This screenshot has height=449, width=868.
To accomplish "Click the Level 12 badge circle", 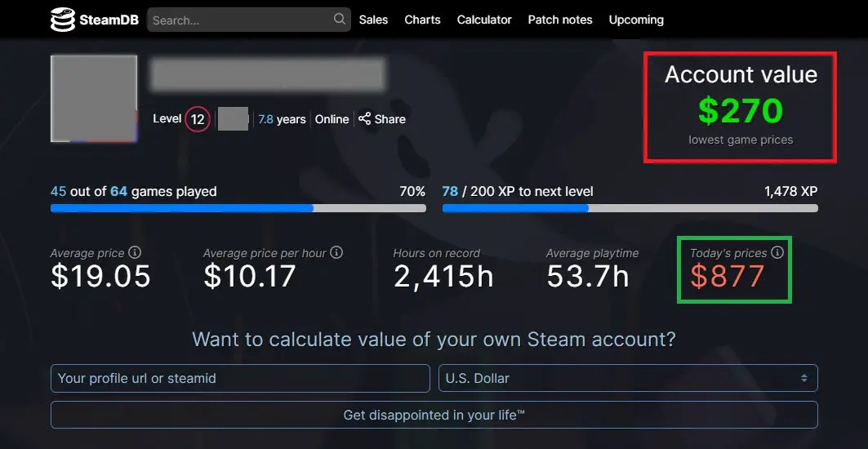I will tap(198, 119).
